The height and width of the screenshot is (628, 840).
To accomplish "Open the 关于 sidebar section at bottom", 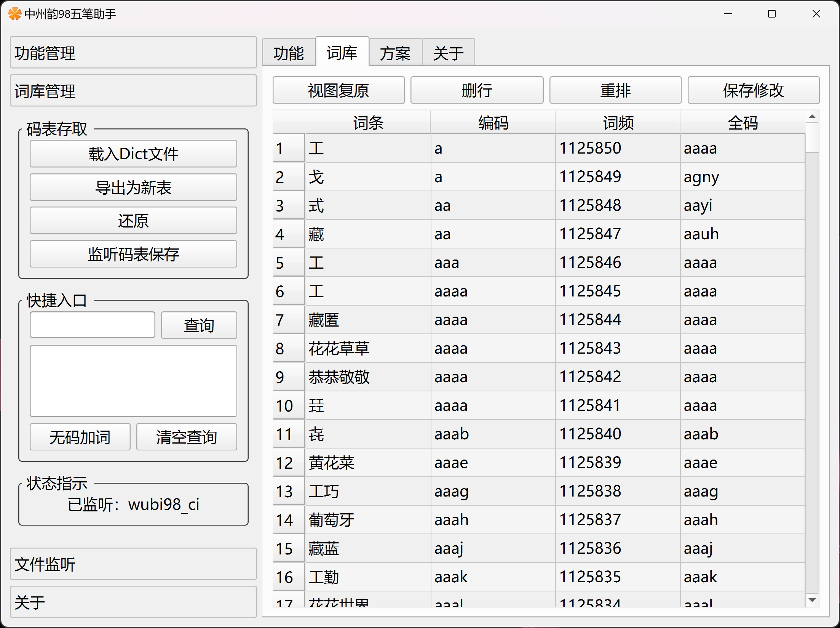I will point(133,602).
